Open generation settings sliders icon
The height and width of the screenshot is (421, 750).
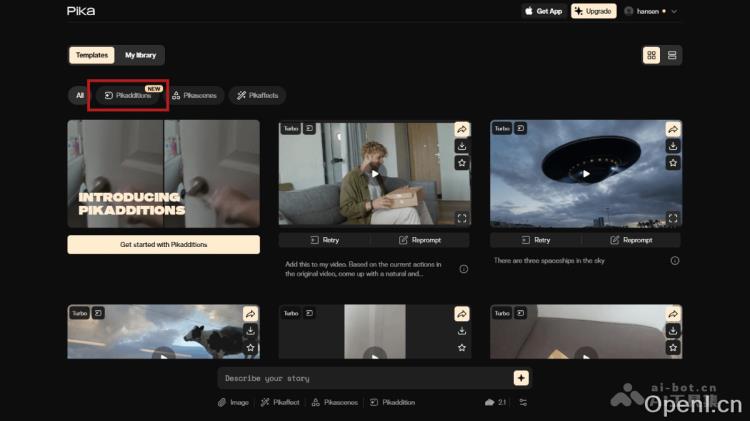click(x=522, y=402)
